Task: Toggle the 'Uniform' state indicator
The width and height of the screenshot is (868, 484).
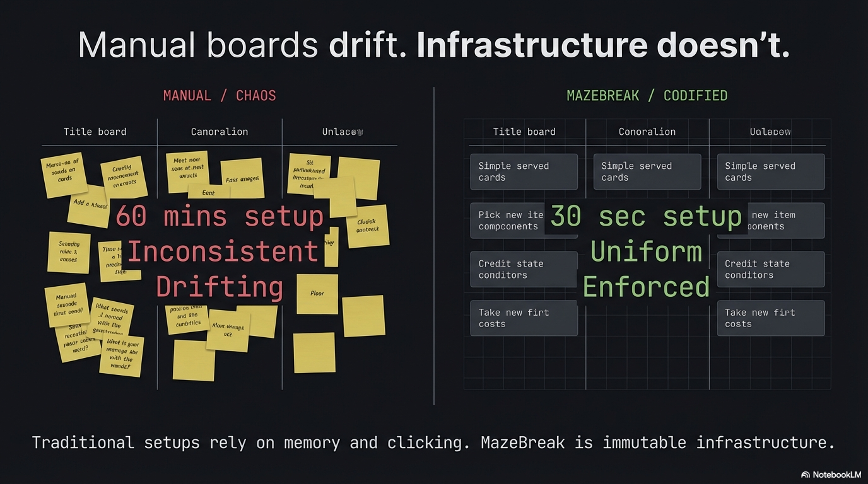Action: [x=647, y=251]
